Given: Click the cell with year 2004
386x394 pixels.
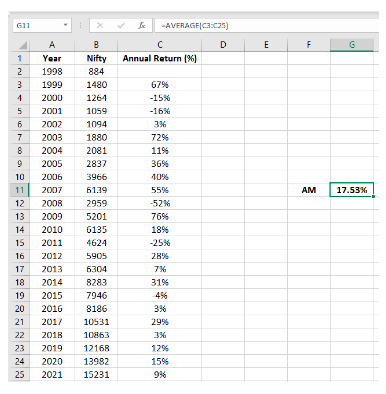Looking at the screenshot, I should pos(52,151).
